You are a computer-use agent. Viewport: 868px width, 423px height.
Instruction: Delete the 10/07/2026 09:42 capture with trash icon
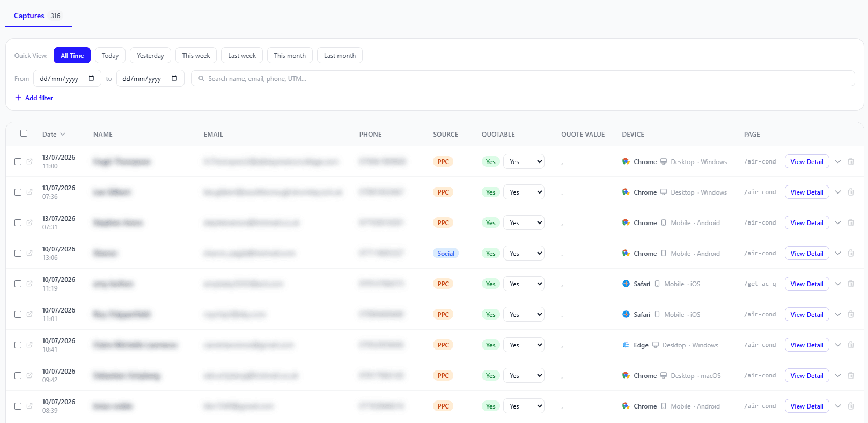(851, 375)
